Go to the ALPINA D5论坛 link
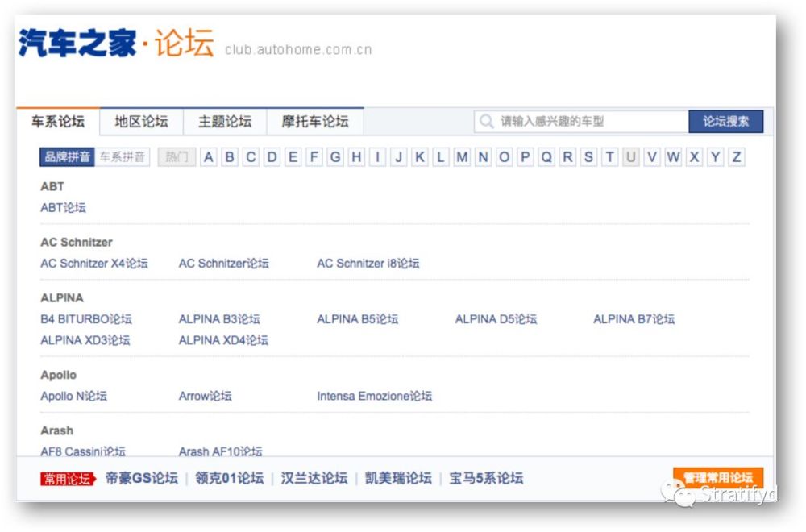 point(496,319)
